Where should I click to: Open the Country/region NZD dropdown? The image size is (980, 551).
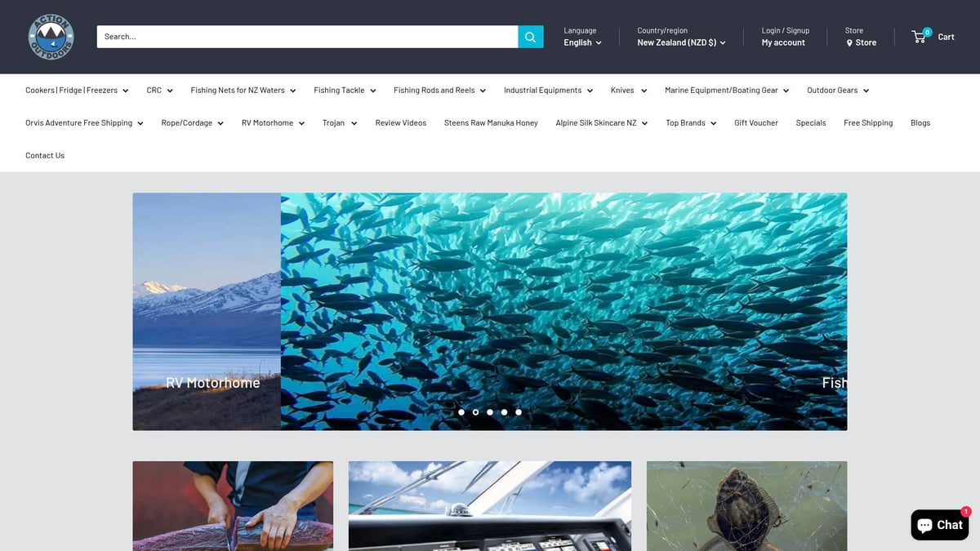[681, 42]
